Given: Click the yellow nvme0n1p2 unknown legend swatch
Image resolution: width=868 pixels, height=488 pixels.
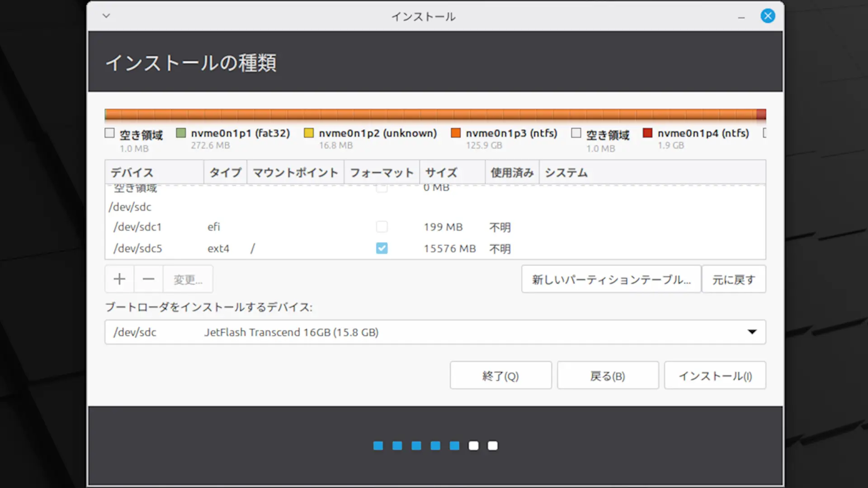Looking at the screenshot, I should point(309,133).
